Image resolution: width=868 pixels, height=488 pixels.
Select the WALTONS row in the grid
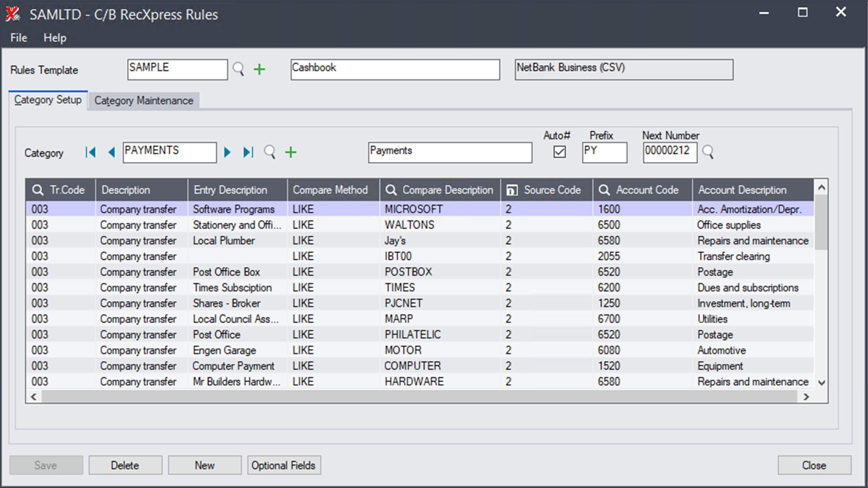[x=409, y=225]
